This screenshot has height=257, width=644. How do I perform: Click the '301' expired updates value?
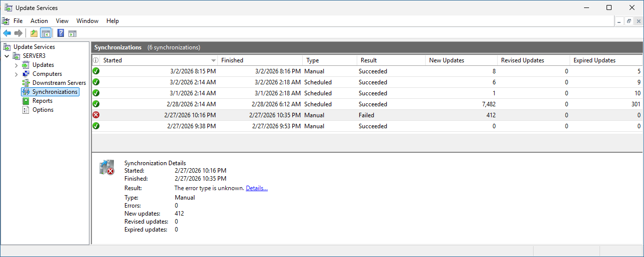636,104
